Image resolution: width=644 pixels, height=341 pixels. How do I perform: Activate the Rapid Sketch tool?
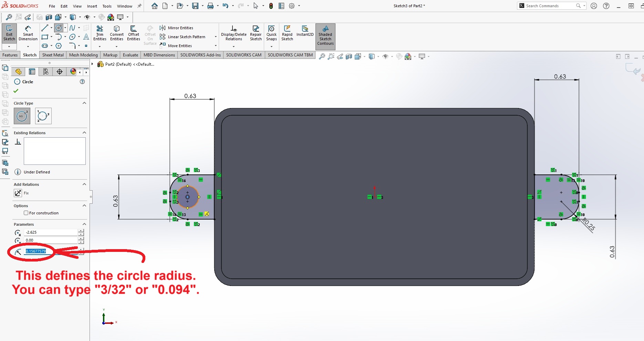pos(287,33)
